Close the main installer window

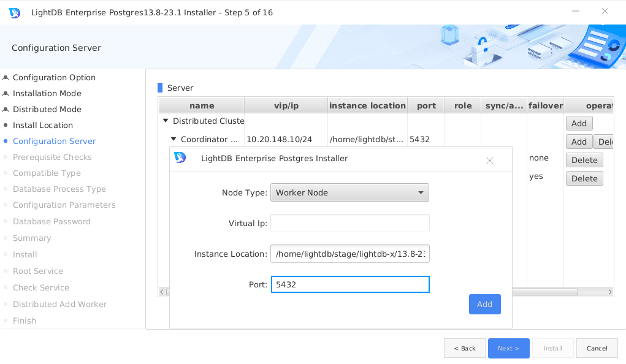[x=605, y=11]
